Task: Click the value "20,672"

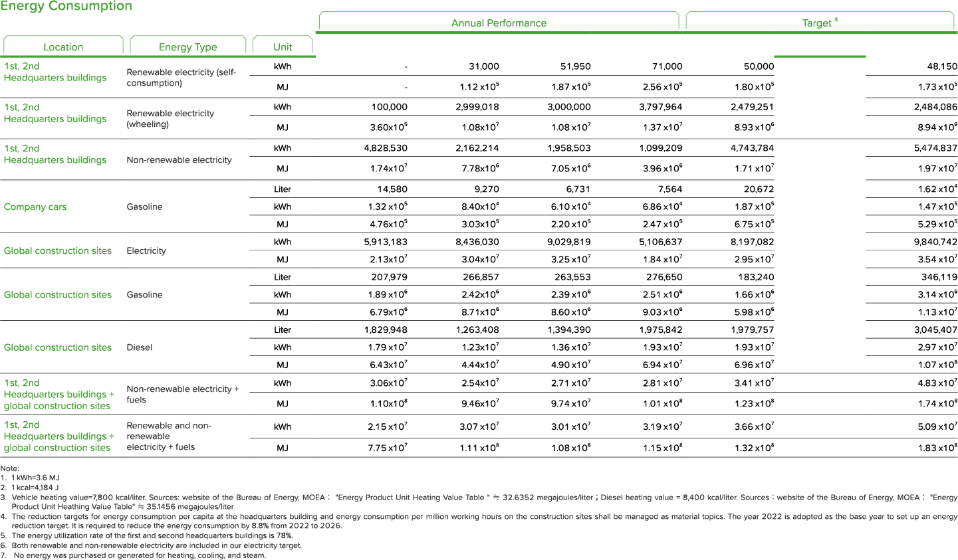Action: pos(759,189)
